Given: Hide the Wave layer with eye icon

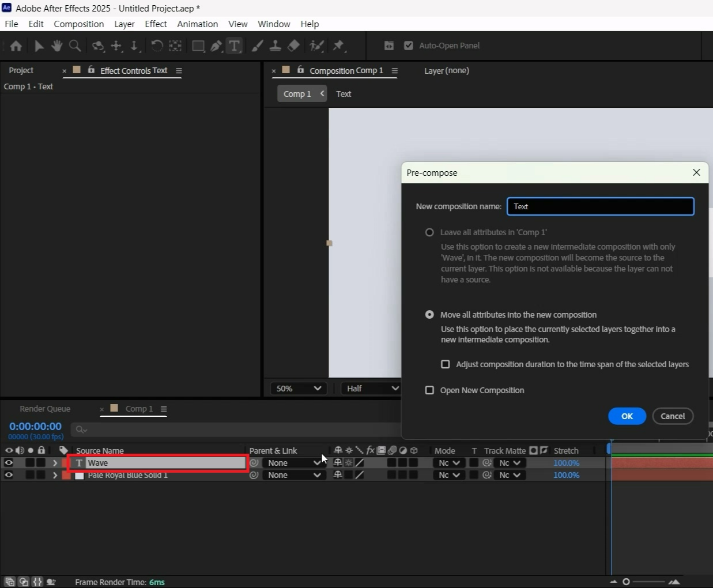Looking at the screenshot, I should [x=9, y=463].
